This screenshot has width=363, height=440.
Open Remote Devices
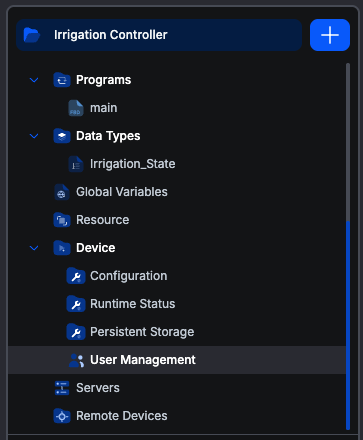point(122,416)
